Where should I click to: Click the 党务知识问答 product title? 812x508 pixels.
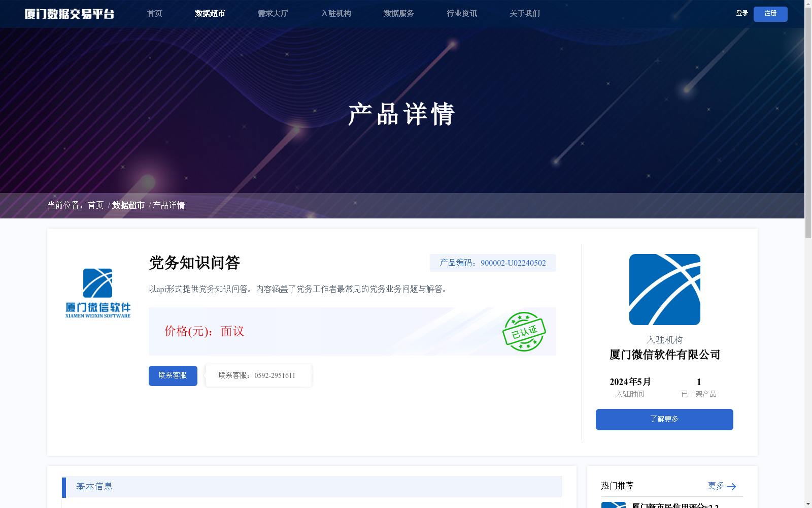click(194, 263)
